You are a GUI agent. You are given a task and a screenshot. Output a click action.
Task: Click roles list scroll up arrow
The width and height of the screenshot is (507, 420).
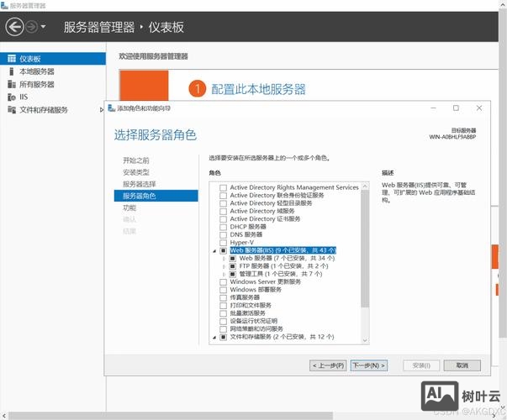point(365,186)
